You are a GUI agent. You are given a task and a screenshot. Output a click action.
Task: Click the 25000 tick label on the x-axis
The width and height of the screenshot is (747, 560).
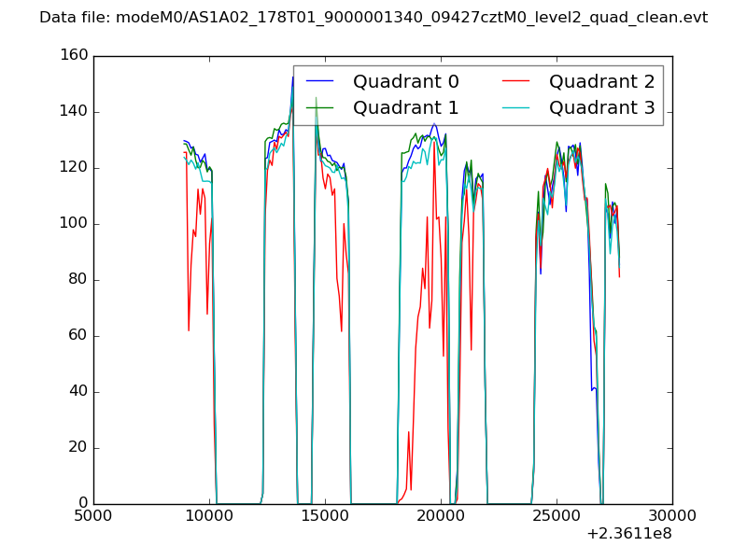point(557,515)
